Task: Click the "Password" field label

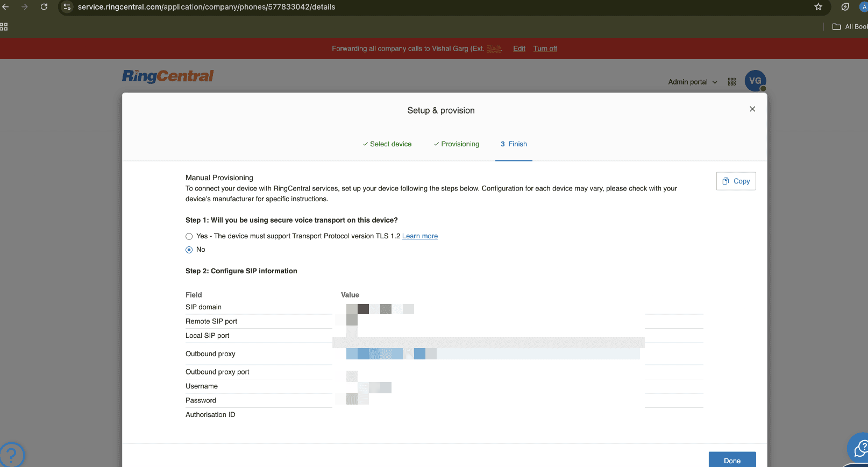Action: tap(201, 400)
